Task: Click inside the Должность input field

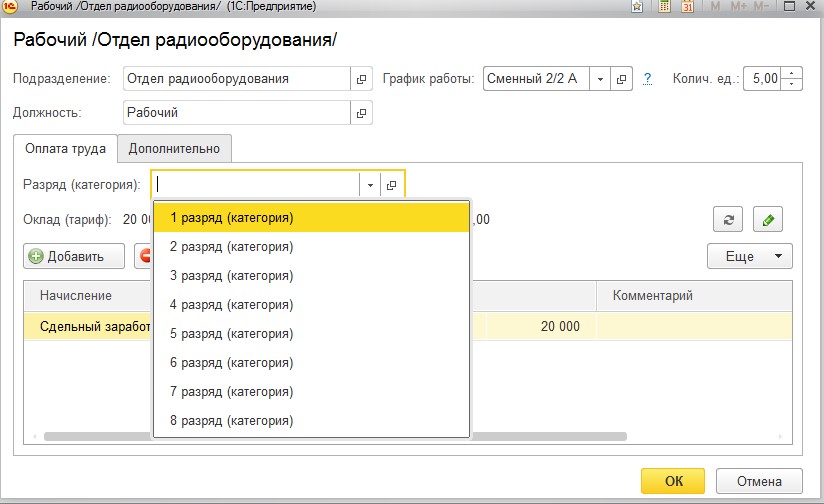Action: 237,113
